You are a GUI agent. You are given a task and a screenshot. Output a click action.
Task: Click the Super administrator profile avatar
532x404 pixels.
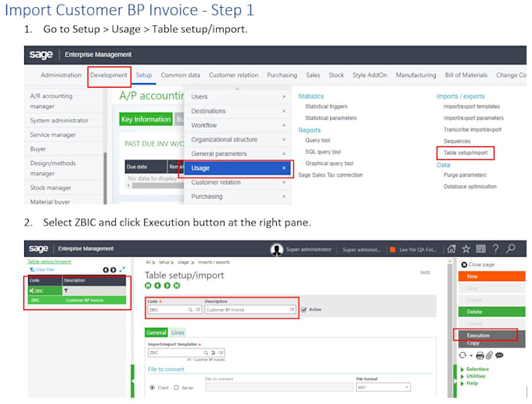click(277, 250)
